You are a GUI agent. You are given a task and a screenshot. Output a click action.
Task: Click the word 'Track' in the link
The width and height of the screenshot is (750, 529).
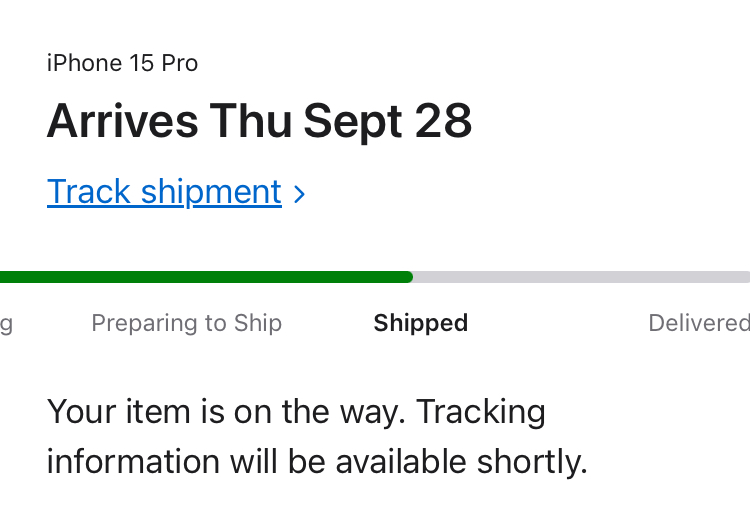tap(89, 191)
